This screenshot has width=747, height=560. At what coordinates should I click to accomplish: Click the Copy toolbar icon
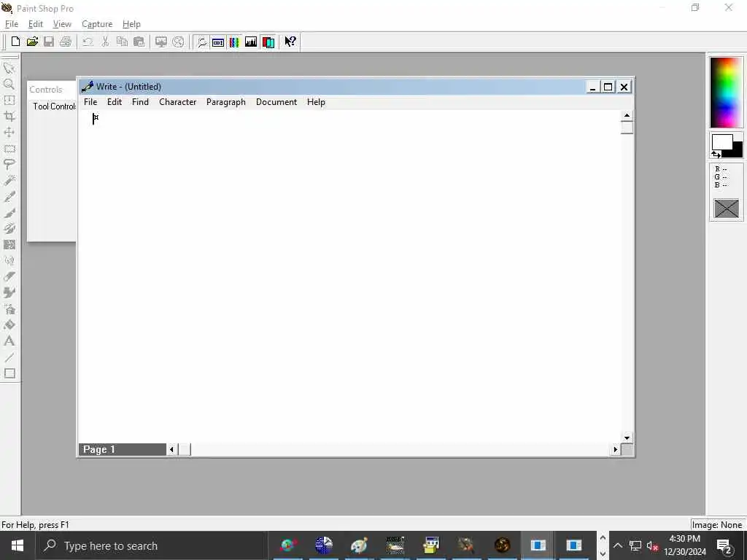(x=122, y=42)
